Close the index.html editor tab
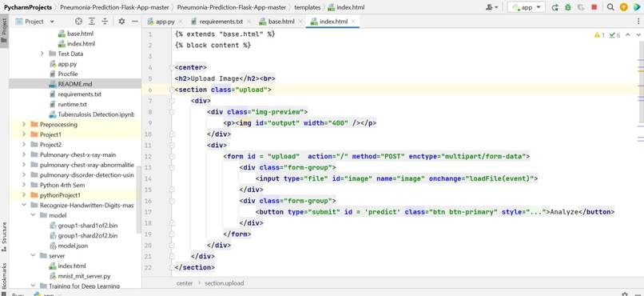Screen dimensions: 644x296 click(353, 22)
